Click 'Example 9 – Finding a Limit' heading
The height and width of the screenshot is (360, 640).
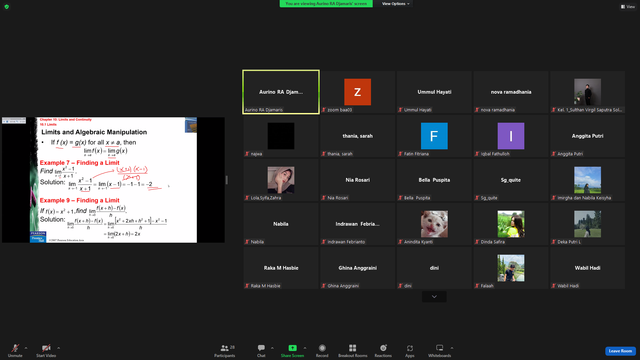click(80, 200)
